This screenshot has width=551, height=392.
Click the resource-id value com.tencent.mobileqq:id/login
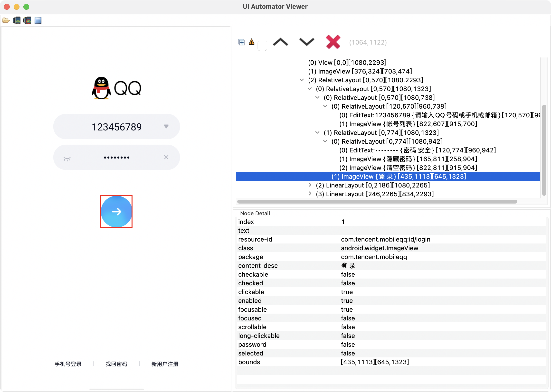(386, 239)
